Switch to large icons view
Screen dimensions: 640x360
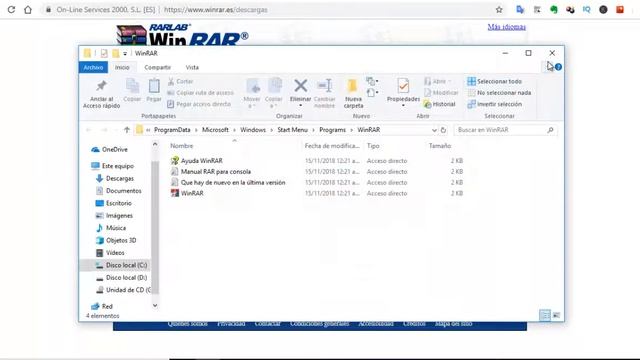coord(556,315)
